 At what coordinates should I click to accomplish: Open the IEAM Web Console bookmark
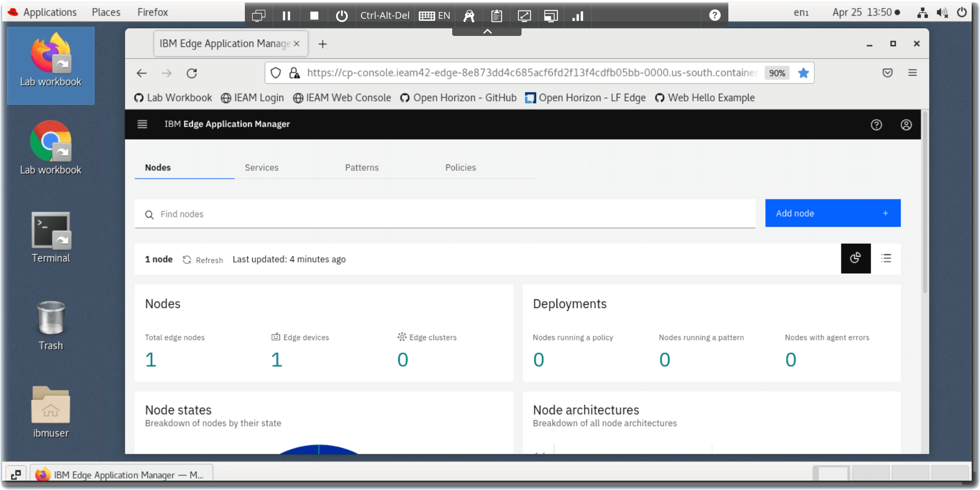(342, 98)
